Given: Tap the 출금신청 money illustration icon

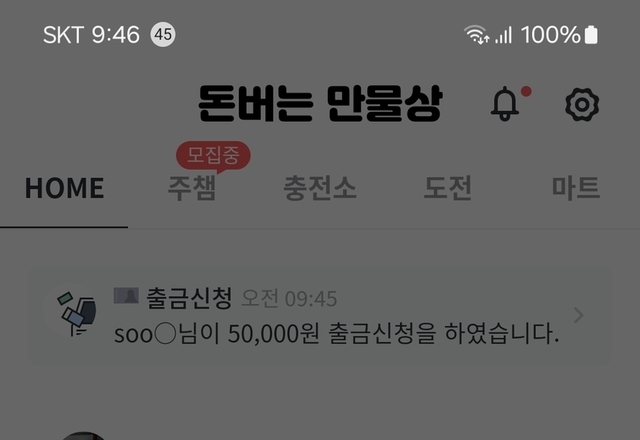Looking at the screenshot, I should (x=76, y=314).
